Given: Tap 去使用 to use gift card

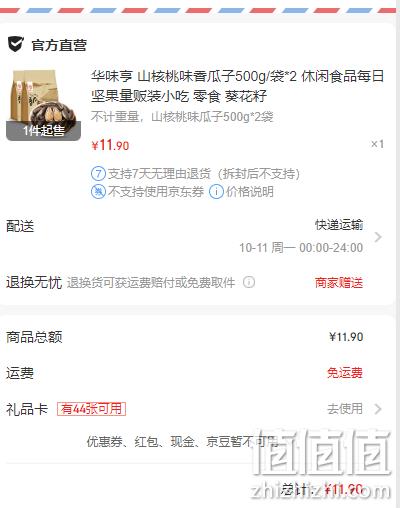Looking at the screenshot, I should point(345,409).
